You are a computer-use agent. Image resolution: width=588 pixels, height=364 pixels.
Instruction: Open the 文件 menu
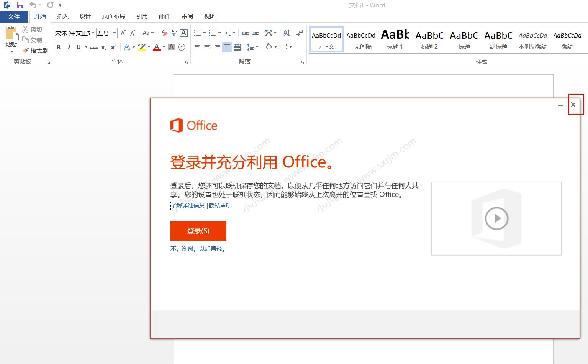14,16
